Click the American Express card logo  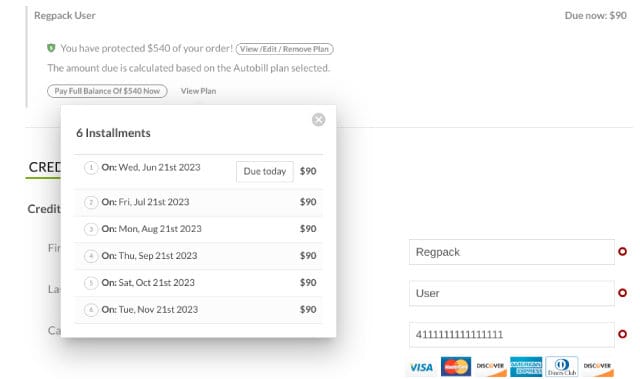tap(526, 366)
